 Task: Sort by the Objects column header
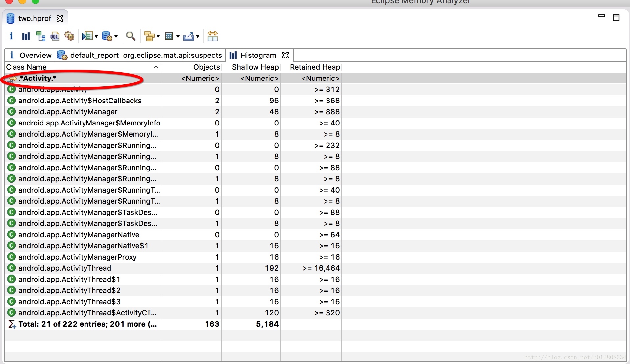192,67
